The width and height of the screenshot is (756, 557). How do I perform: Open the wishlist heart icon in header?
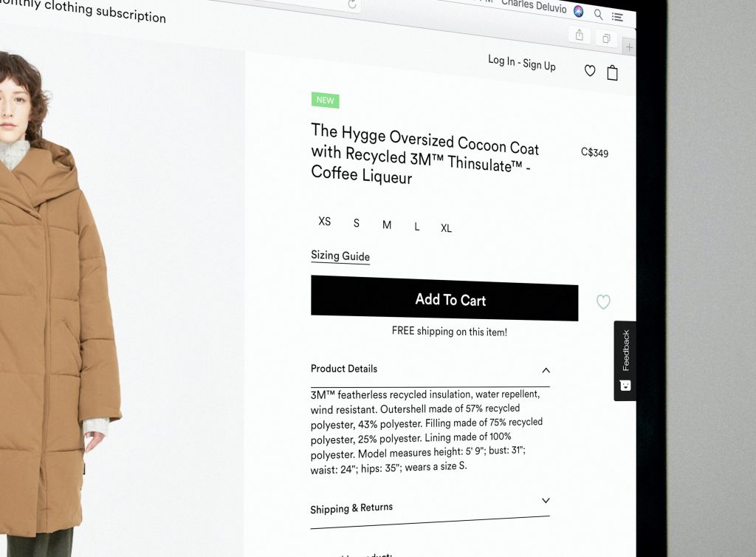click(590, 71)
